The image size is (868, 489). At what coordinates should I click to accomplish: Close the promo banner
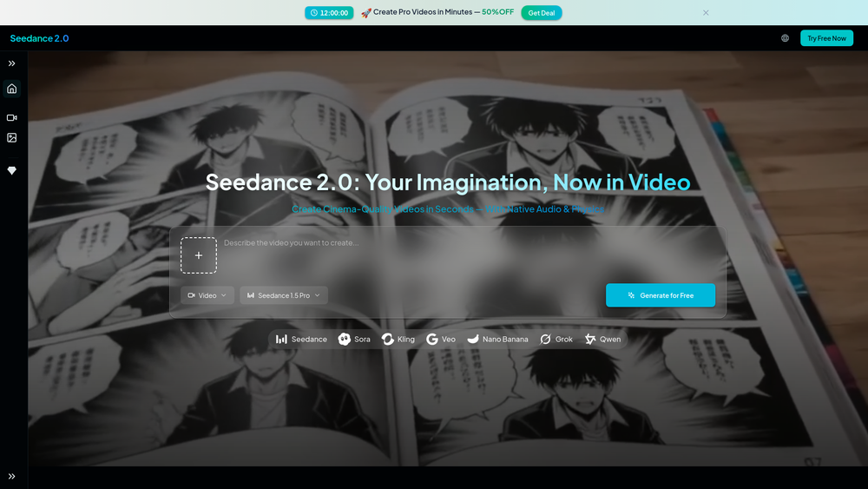coord(706,13)
